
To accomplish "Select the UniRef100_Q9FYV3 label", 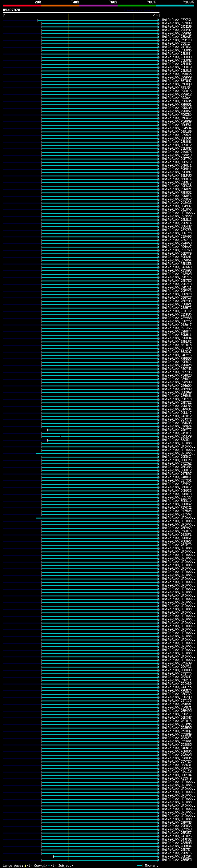I will coord(176,291).
